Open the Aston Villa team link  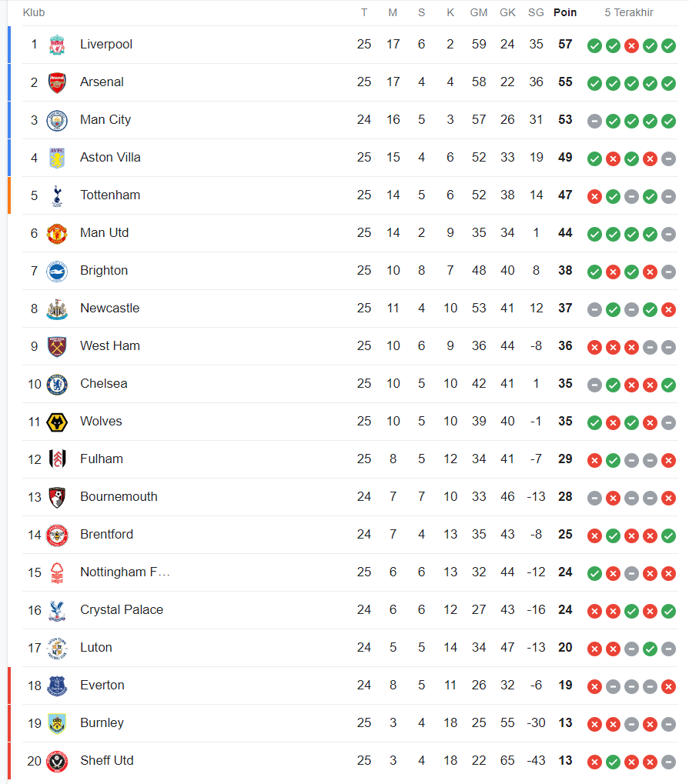pyautogui.click(x=110, y=158)
